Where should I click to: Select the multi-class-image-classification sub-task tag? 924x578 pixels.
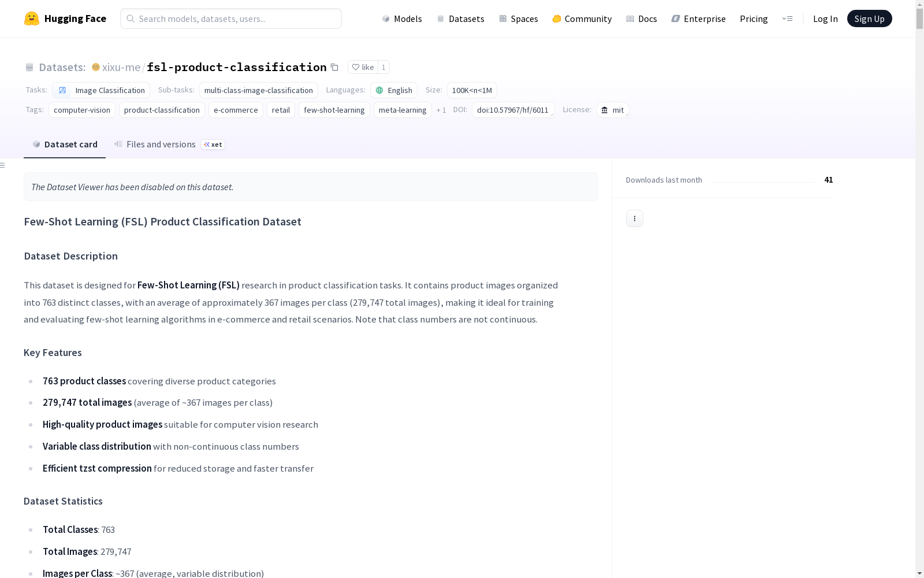pyautogui.click(x=259, y=90)
